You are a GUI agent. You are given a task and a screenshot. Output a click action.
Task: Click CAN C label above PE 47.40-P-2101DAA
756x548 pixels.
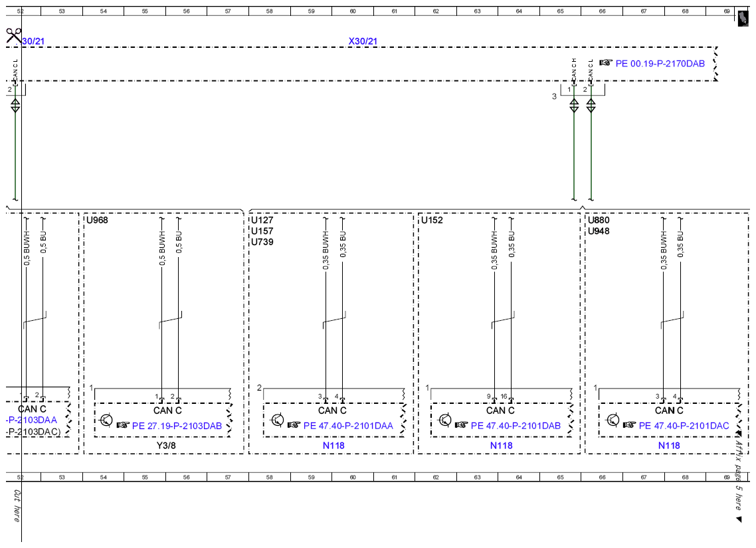click(332, 411)
